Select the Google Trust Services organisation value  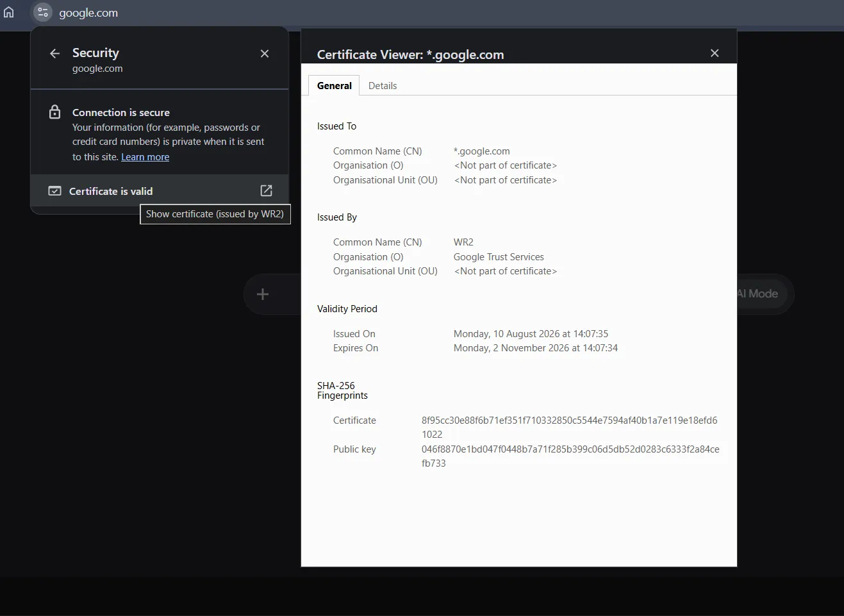499,257
